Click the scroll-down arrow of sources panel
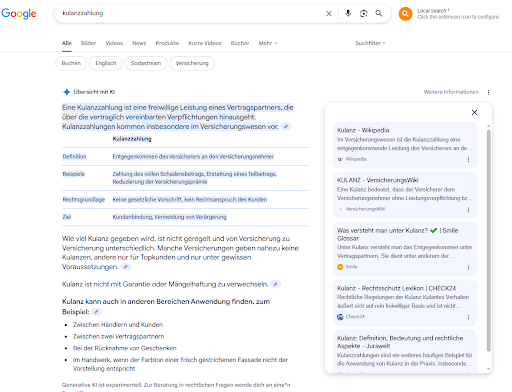The height and width of the screenshot is (392, 512). (489, 369)
